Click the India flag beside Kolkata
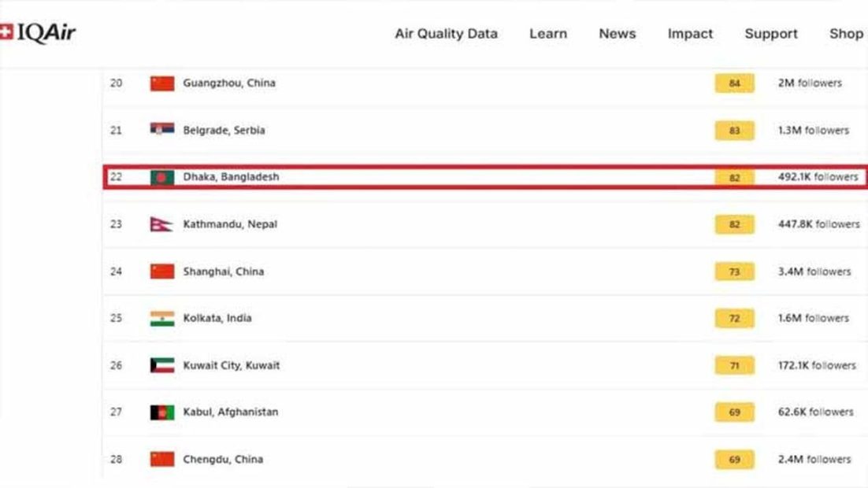 pyautogui.click(x=162, y=319)
